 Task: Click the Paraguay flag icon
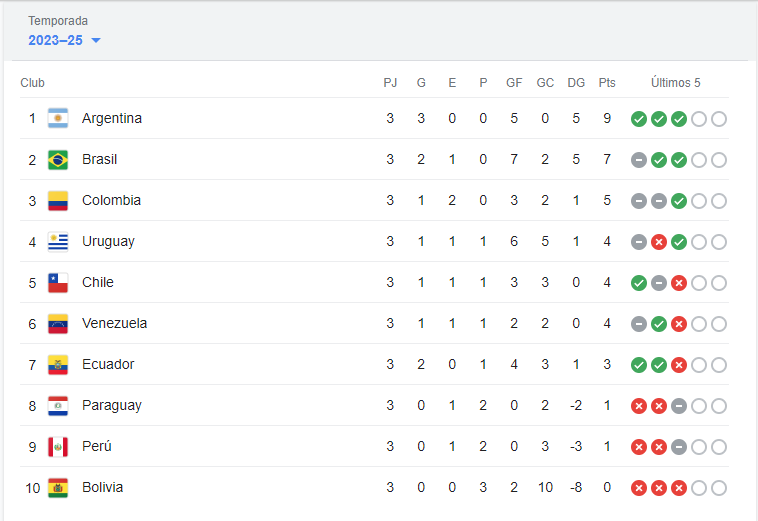pos(58,406)
